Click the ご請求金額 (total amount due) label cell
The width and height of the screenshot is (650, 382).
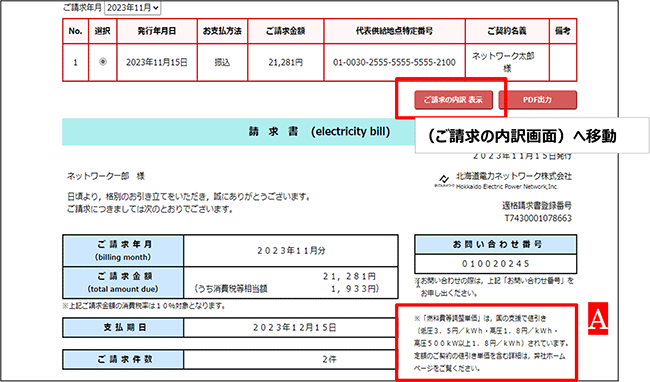pyautogui.click(x=123, y=283)
